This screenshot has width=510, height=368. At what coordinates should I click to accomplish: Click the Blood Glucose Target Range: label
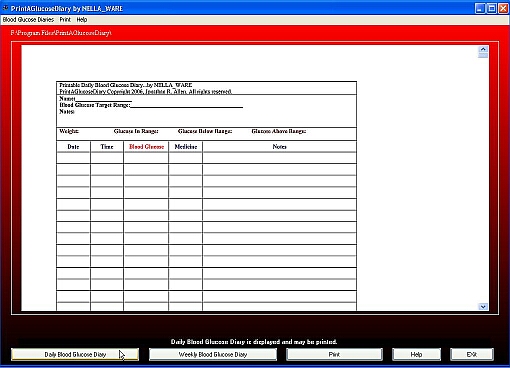point(94,105)
